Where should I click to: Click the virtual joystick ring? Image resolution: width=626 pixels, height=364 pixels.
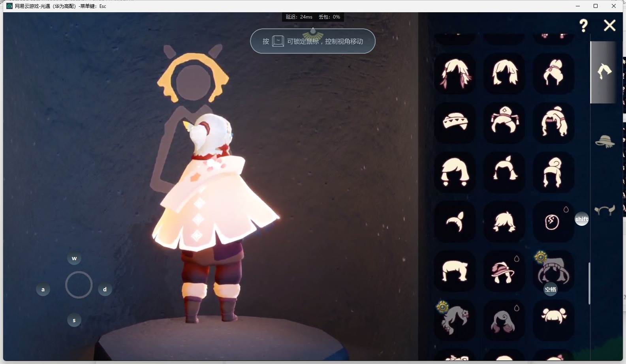[x=79, y=285]
